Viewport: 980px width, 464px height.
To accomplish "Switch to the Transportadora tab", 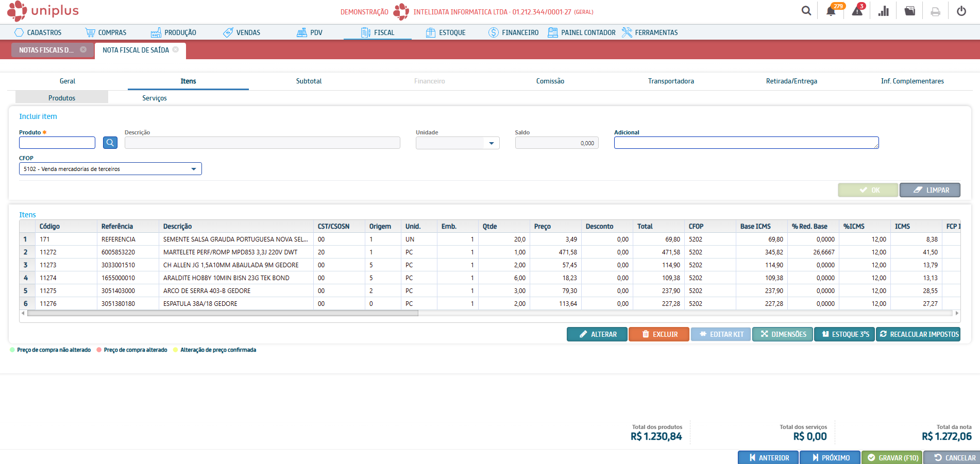I will click(671, 81).
